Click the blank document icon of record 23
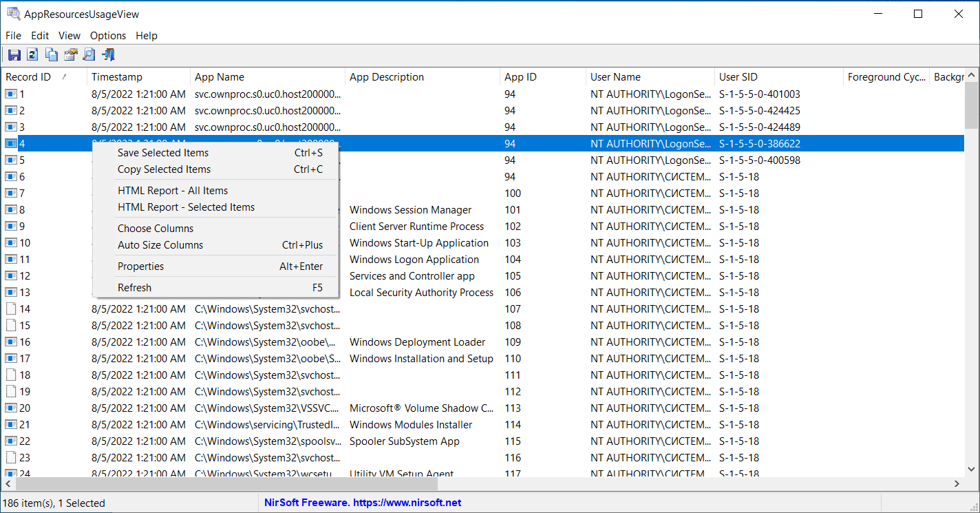 coord(11,458)
